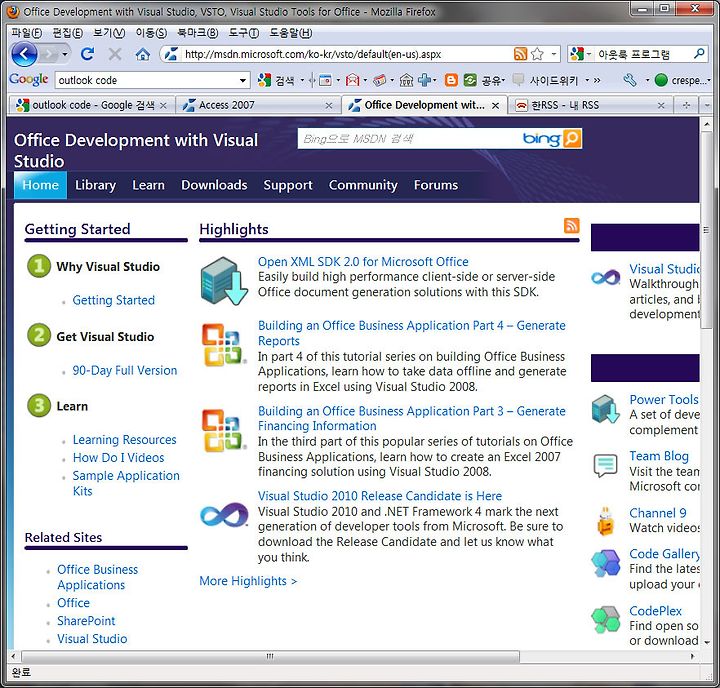Click the bank building icon on Google toolbar
720x688 pixels.
(406, 80)
